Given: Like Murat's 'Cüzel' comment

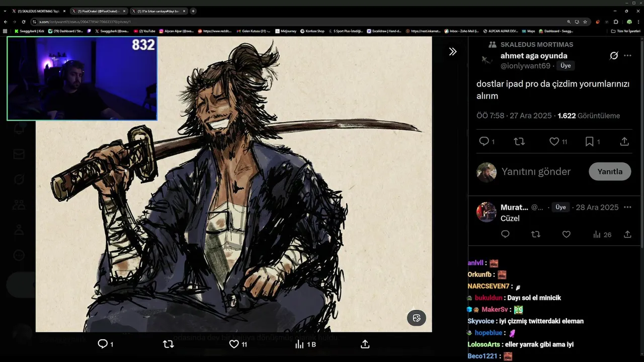Looking at the screenshot, I should (x=567, y=234).
